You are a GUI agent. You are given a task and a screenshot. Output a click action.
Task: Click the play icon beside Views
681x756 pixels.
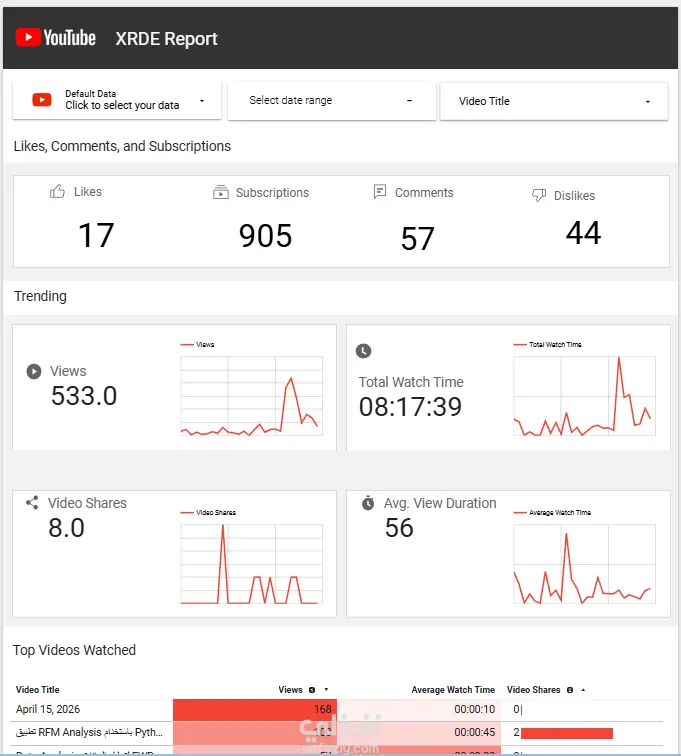(x=34, y=371)
